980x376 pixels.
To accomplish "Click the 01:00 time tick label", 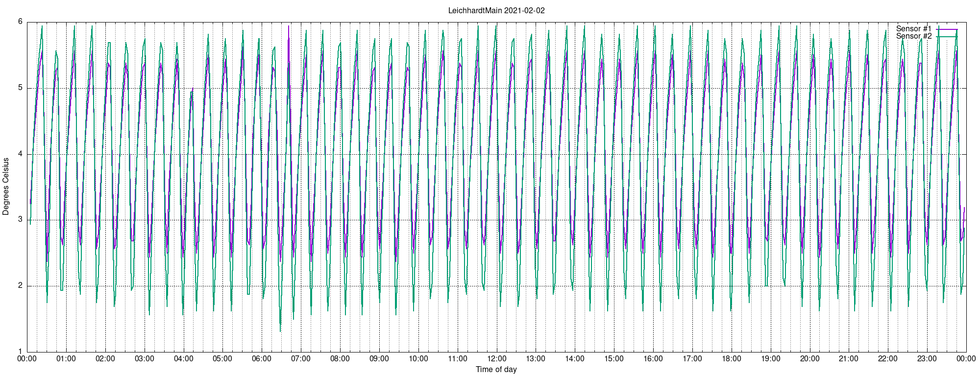I will coord(66,358).
